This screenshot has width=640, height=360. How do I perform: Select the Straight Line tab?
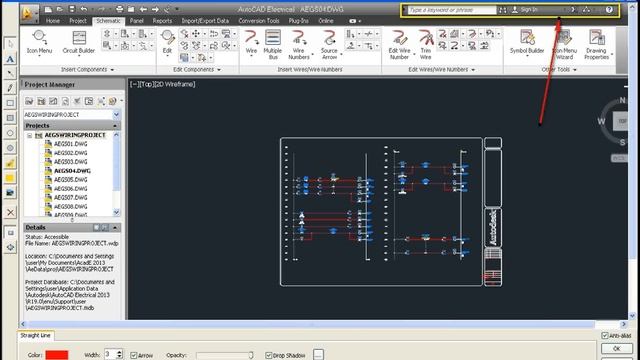pos(35,336)
